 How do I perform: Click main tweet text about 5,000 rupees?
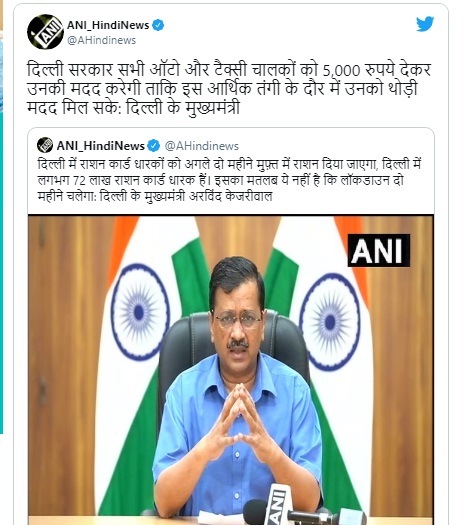click(x=229, y=89)
